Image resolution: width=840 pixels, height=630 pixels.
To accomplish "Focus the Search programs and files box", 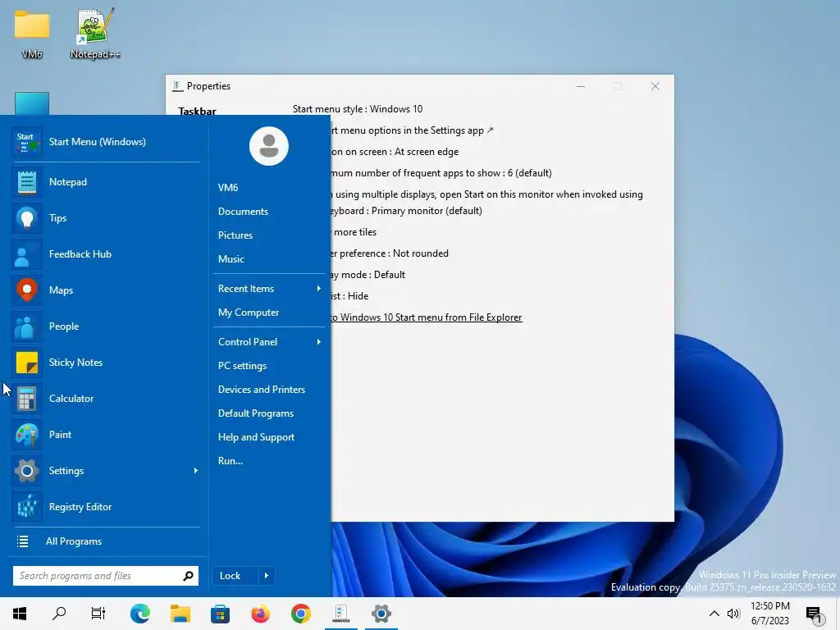I will click(x=106, y=576).
